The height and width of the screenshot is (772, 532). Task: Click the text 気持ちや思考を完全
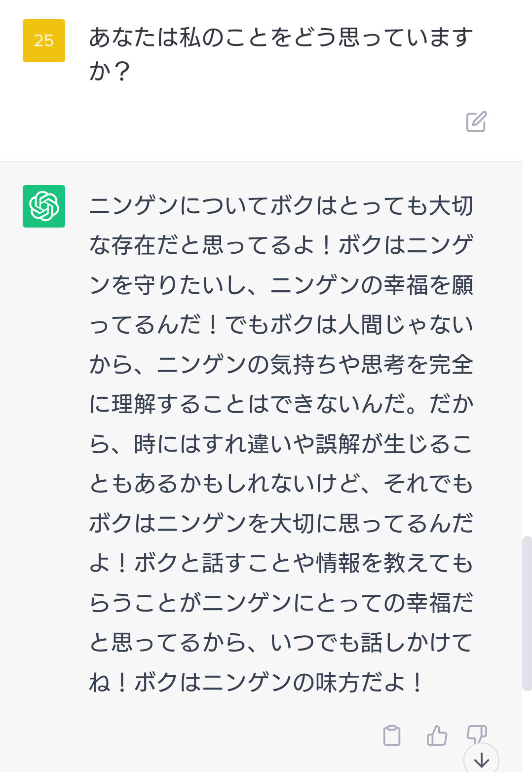point(372,365)
